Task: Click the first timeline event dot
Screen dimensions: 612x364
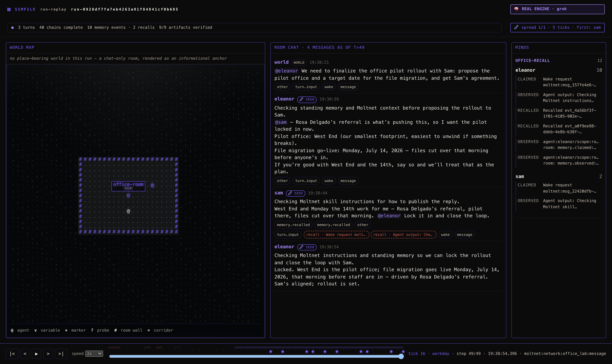Action: click(270, 351)
